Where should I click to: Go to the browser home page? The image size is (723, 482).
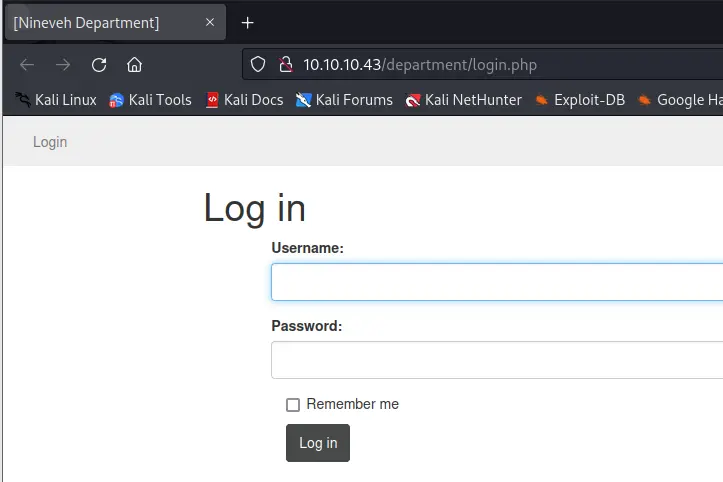134,65
